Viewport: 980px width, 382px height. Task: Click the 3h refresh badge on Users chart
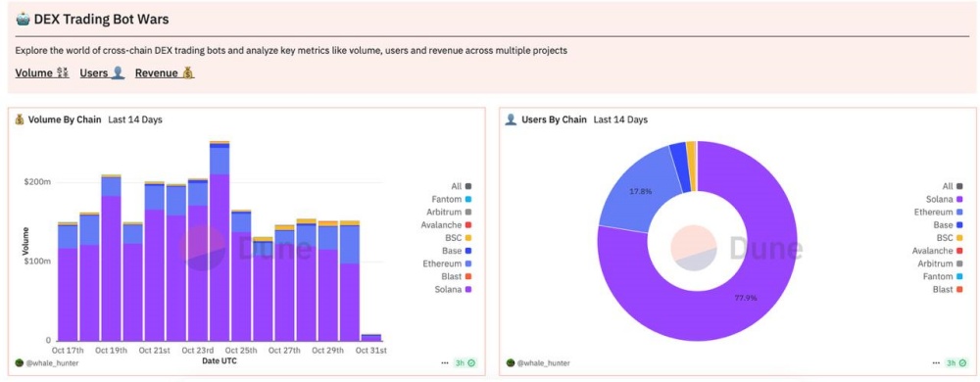click(x=956, y=362)
